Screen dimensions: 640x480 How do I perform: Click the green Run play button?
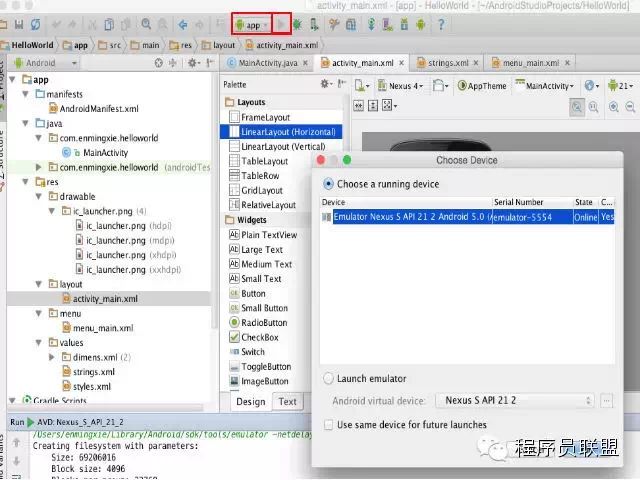click(281, 25)
